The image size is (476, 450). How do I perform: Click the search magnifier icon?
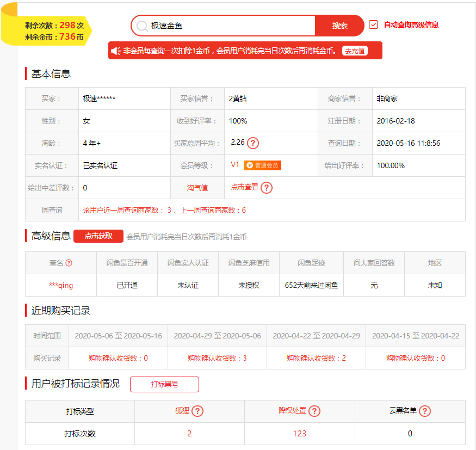click(x=141, y=26)
